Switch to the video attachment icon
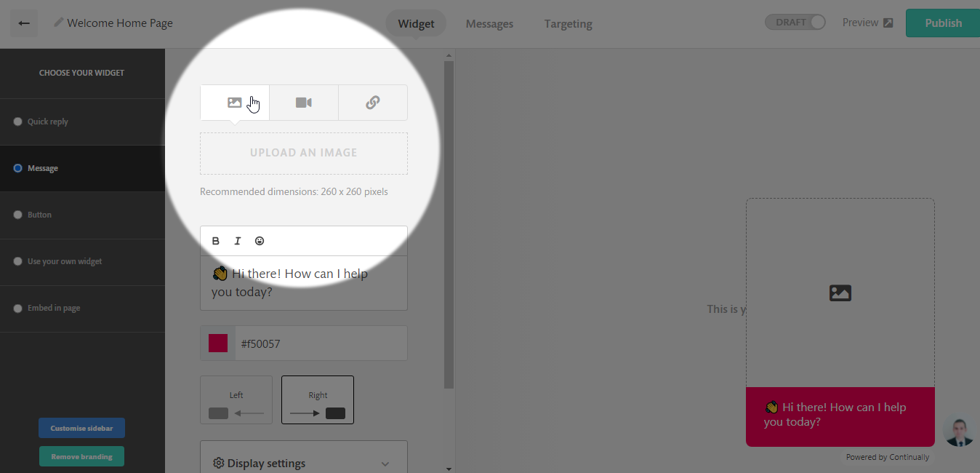The width and height of the screenshot is (980, 473). point(303,103)
